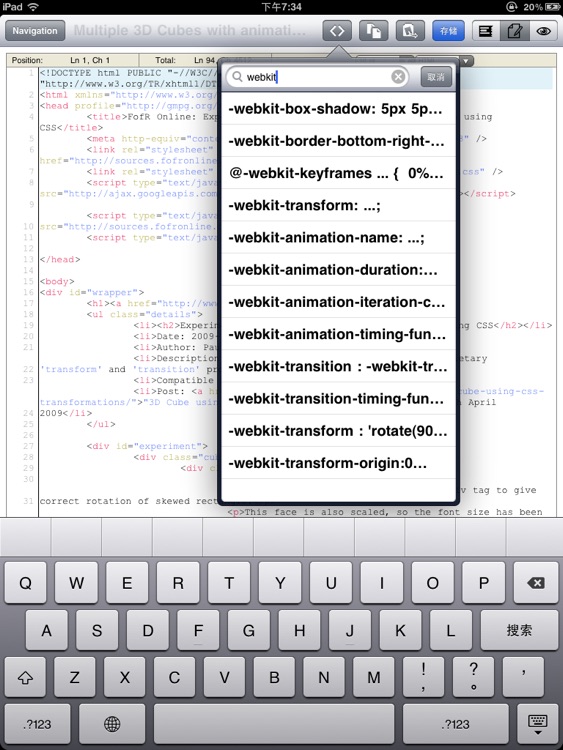The image size is (563, 750).
Task: Tap the right .?123 key
Action: pyautogui.click(x=456, y=724)
